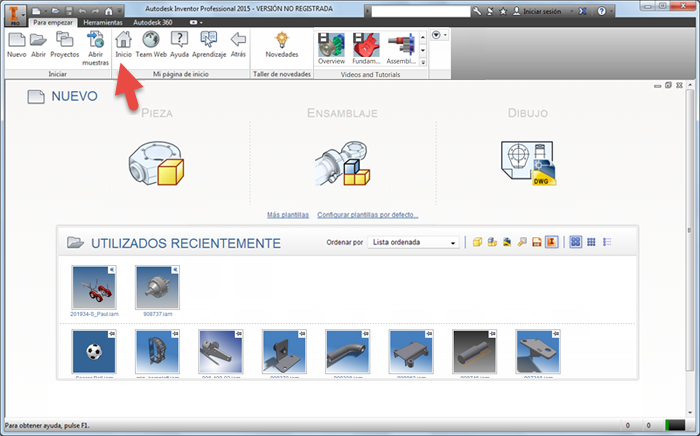
Task: Click Abrir muestras in the ribbon
Action: pyautogui.click(x=96, y=48)
